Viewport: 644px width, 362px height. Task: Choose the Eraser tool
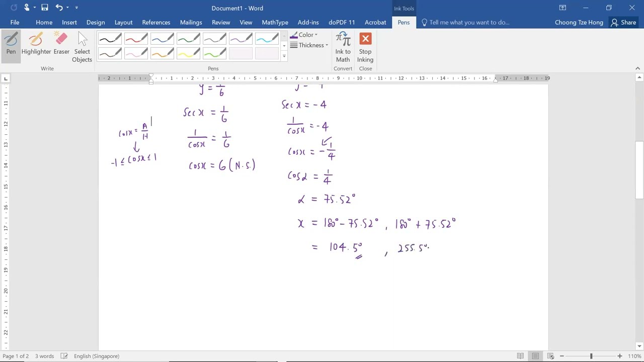(x=61, y=44)
